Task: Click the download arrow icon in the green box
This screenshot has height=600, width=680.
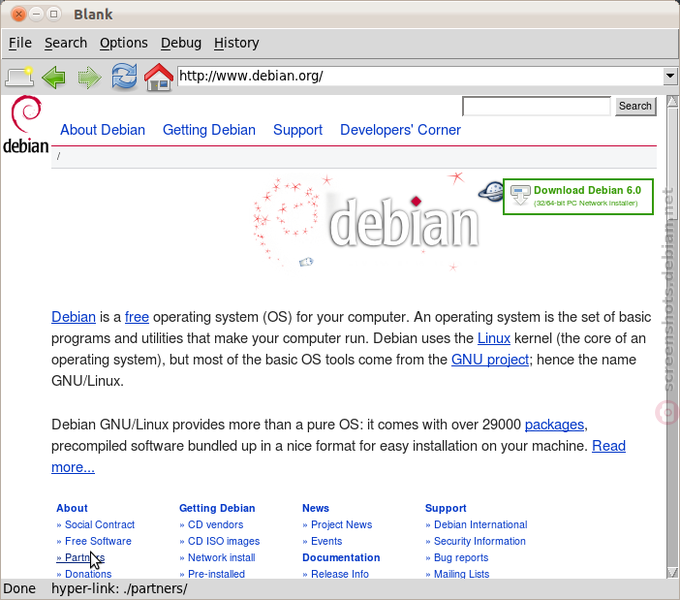Action: click(520, 196)
